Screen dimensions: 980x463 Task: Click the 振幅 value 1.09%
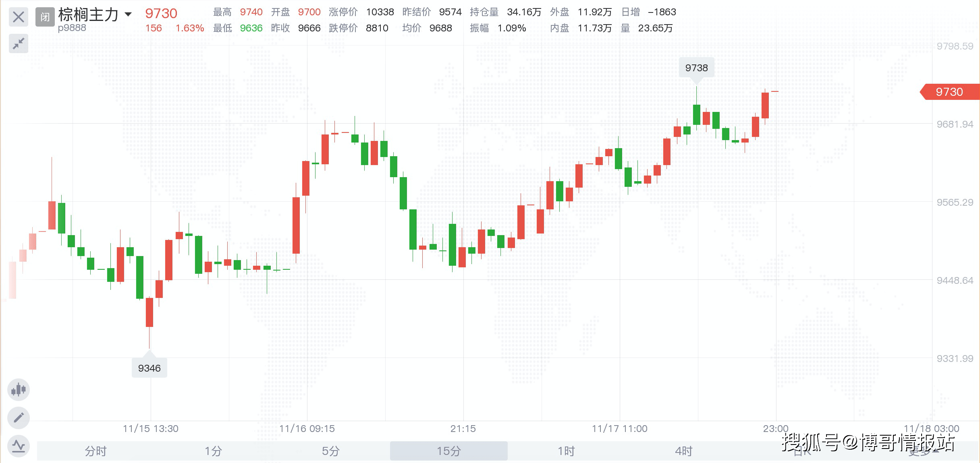[512, 28]
